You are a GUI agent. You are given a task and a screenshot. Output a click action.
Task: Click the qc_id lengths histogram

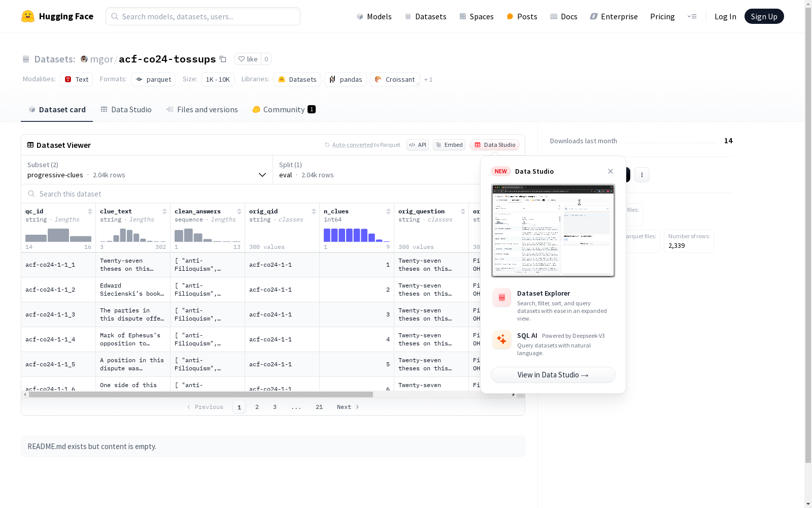(58, 235)
